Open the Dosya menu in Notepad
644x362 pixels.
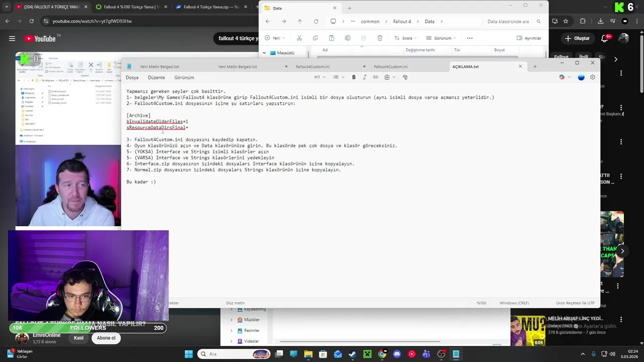[132, 77]
